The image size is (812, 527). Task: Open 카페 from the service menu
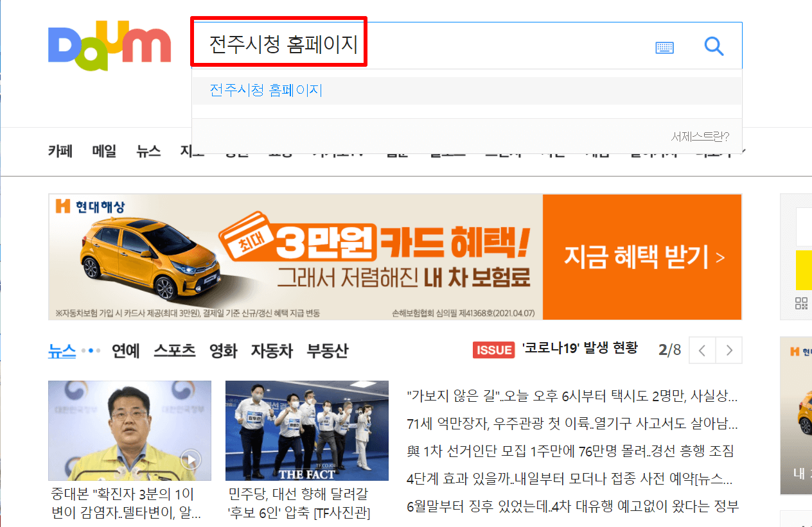point(60,151)
